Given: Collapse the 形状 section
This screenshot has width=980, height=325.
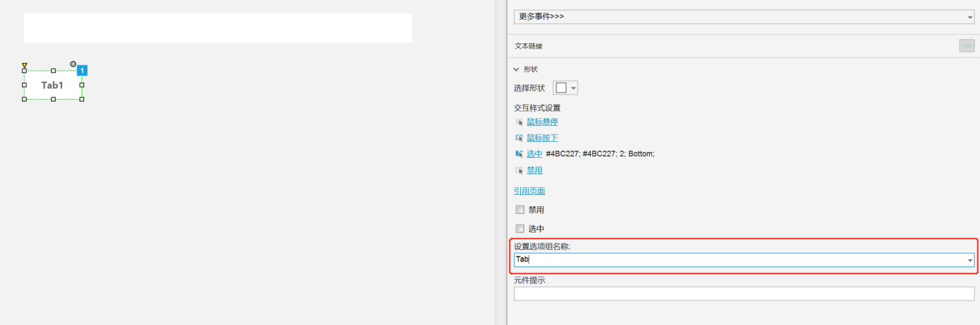Looking at the screenshot, I should point(517,69).
